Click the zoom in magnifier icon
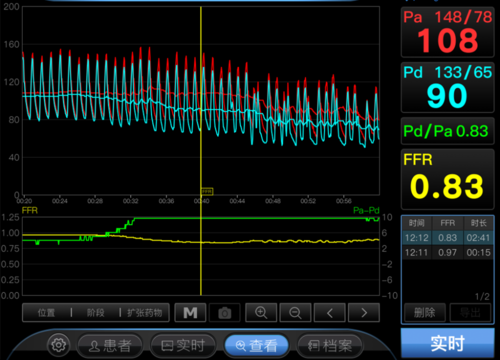 pos(261,313)
